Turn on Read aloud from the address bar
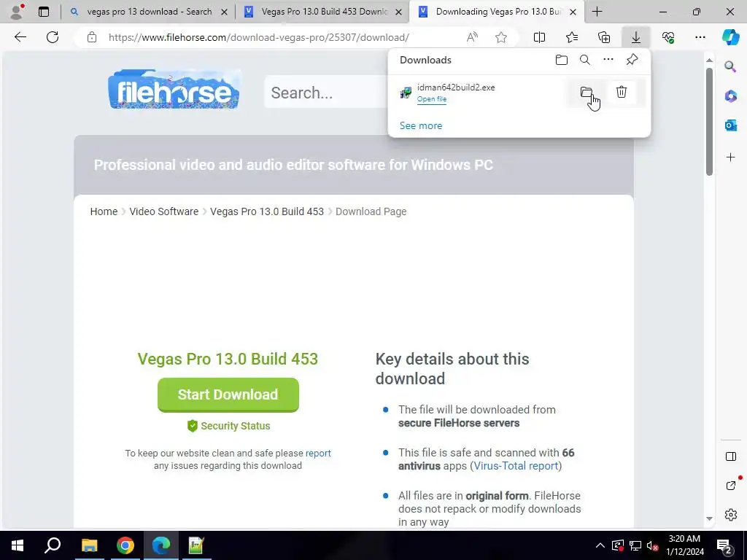Image resolution: width=747 pixels, height=560 pixels. pyautogui.click(x=472, y=37)
